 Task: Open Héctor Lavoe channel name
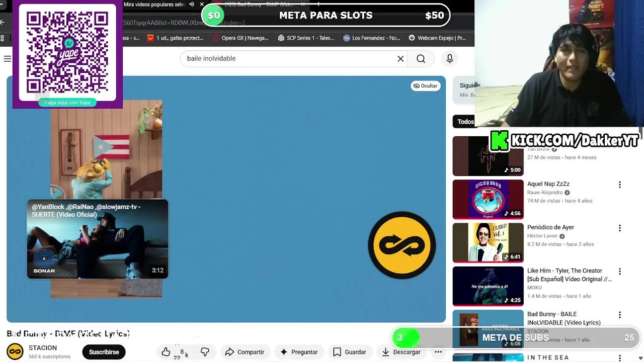(542, 236)
